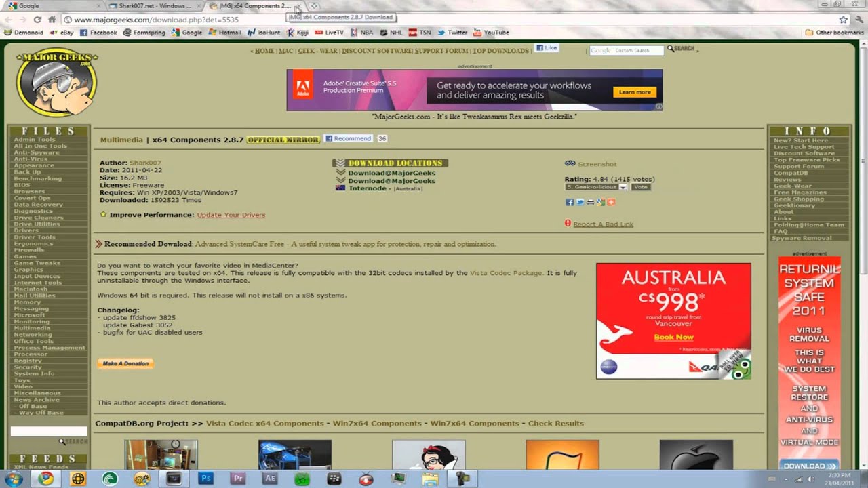The image size is (868, 488).
Task: Click the MajorGeeks logo image
Action: [x=57, y=82]
